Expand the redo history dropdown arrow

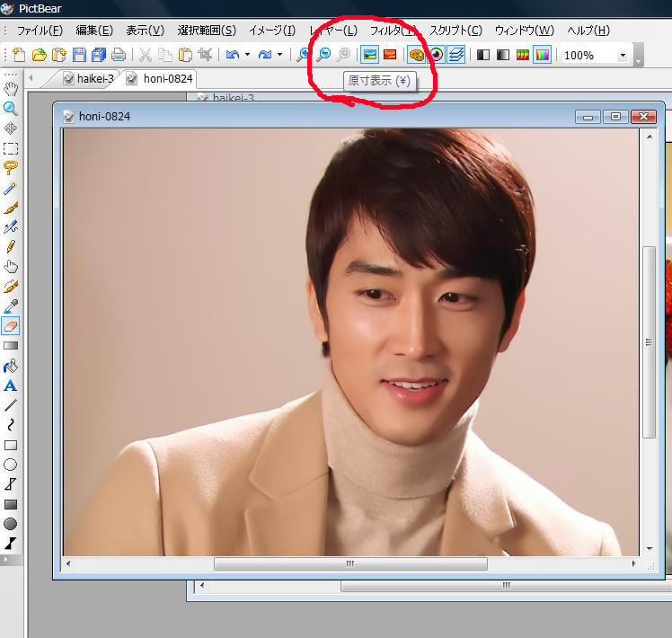coord(279,55)
